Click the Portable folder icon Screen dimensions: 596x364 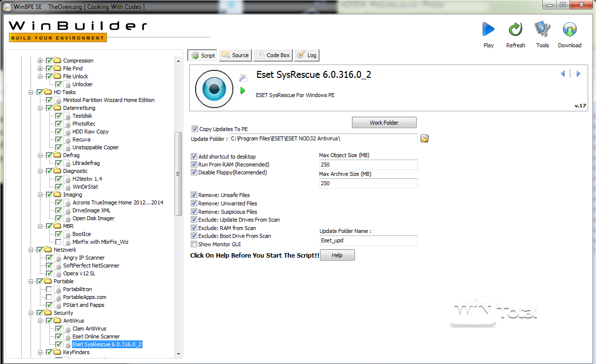pos(48,281)
